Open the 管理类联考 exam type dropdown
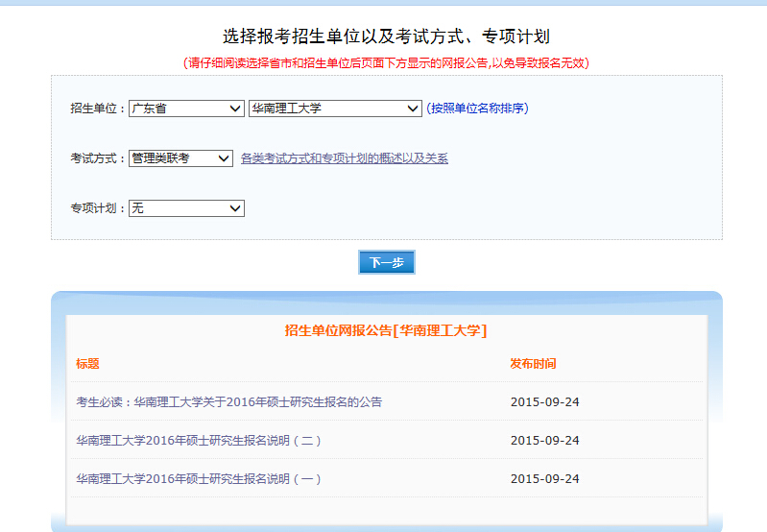 180,158
